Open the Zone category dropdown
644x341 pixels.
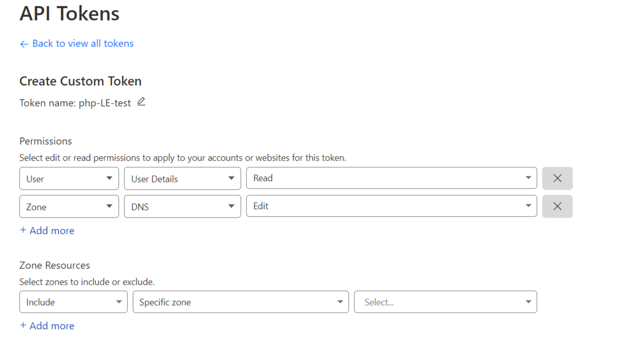coord(69,206)
